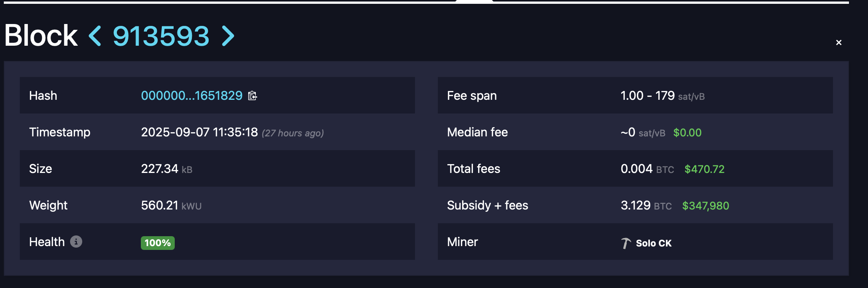Click the $0.00 median fee amount
The image size is (868, 288).
(687, 133)
